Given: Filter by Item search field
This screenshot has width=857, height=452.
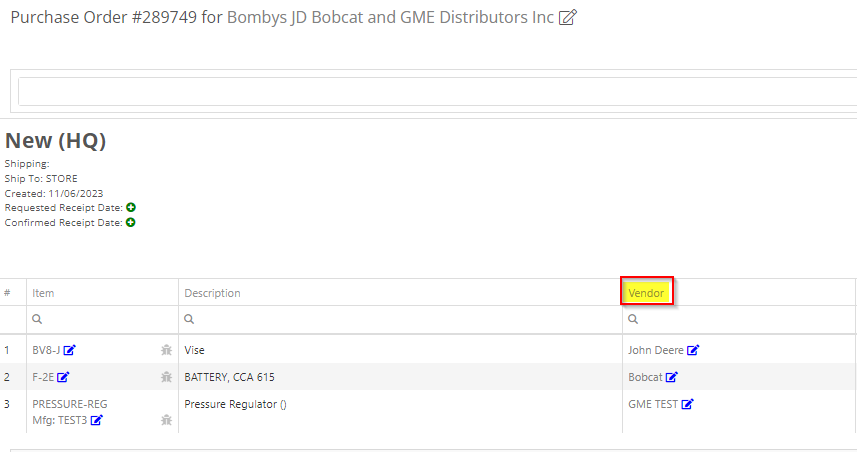Looking at the screenshot, I should click(102, 319).
